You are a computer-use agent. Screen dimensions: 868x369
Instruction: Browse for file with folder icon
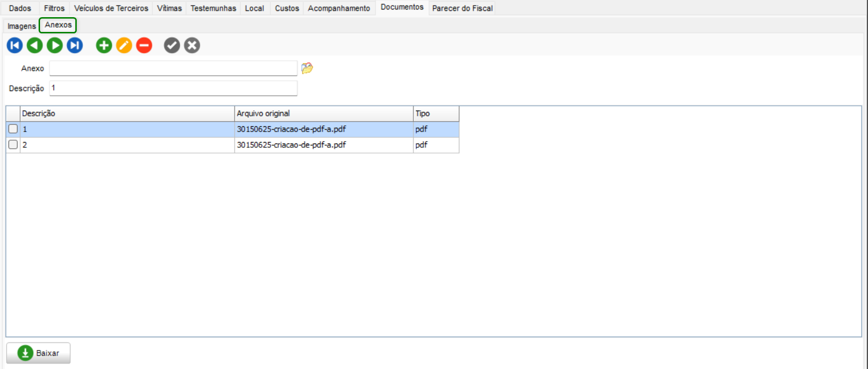(x=307, y=68)
